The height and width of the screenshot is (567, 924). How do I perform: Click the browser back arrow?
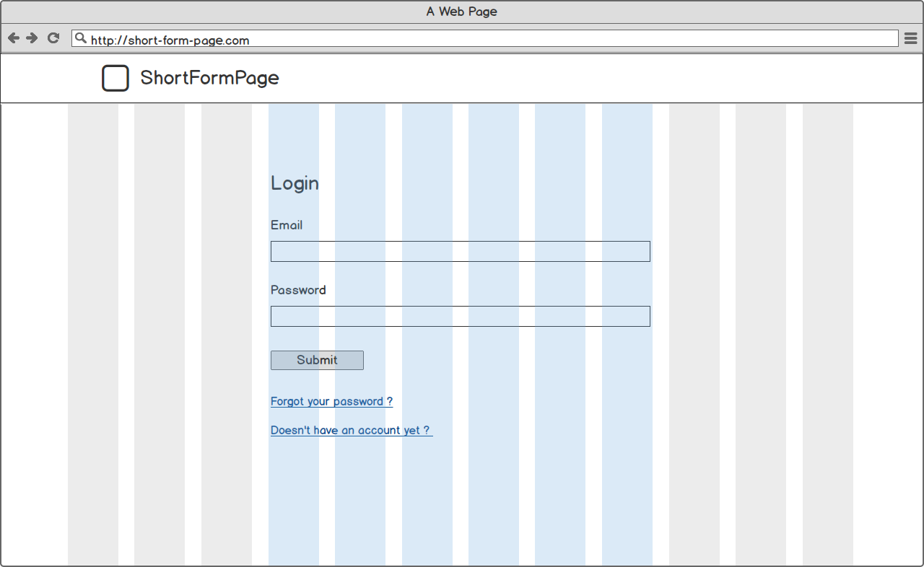(14, 38)
